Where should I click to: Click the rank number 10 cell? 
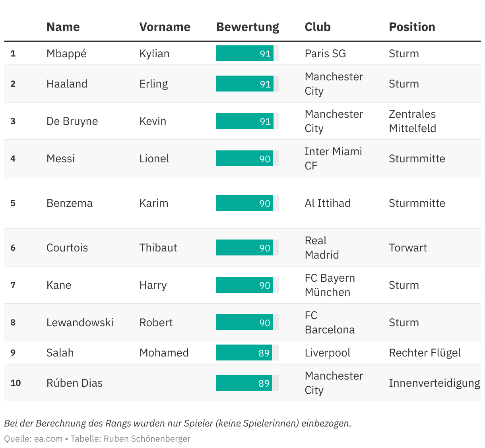coord(16,383)
